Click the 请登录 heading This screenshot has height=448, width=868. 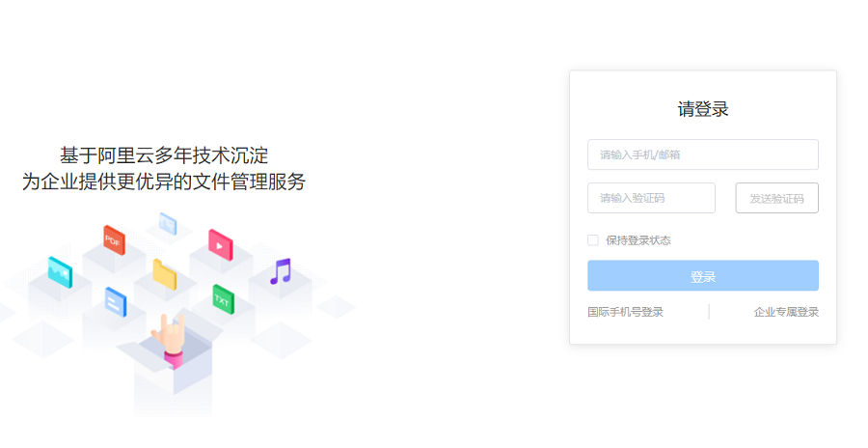[x=703, y=109]
